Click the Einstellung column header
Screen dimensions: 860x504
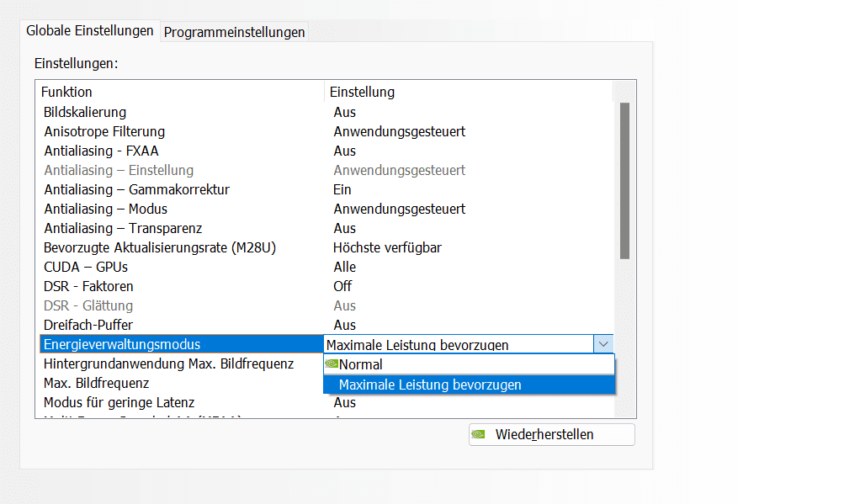[469, 92]
